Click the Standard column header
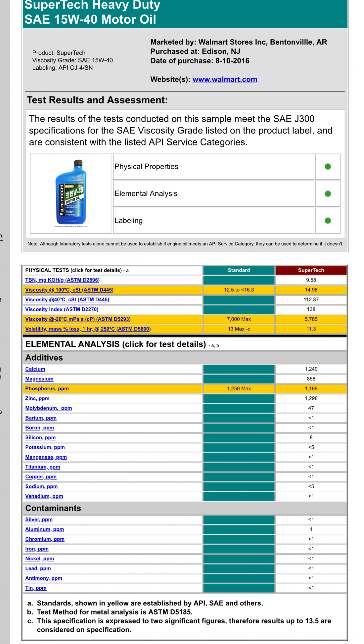This screenshot has width=364, height=644. (x=239, y=270)
